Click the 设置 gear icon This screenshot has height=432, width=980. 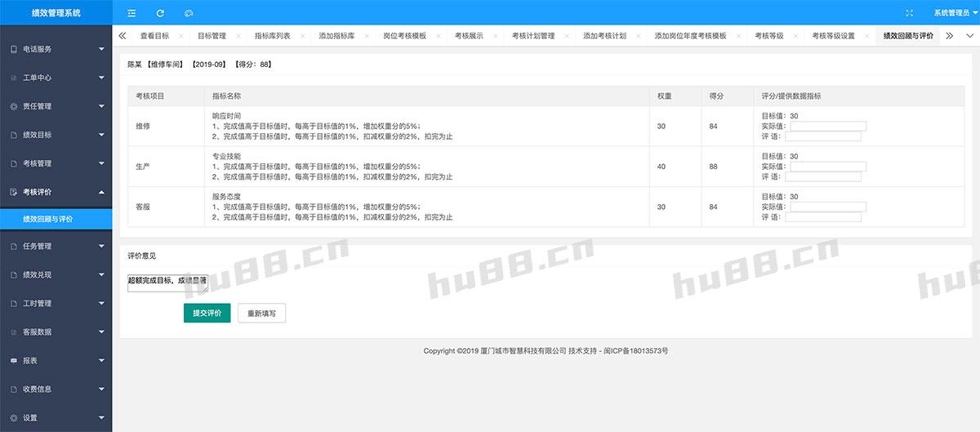[13, 417]
